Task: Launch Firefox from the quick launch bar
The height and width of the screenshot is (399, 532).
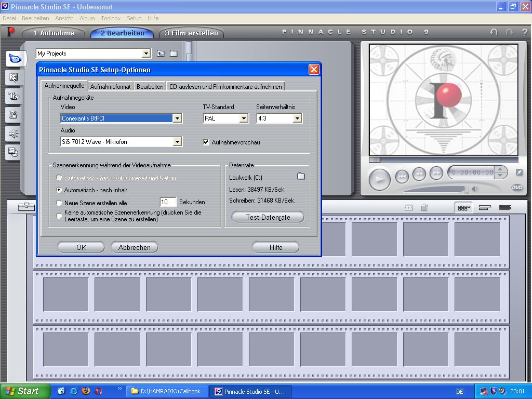Action: click(86, 391)
